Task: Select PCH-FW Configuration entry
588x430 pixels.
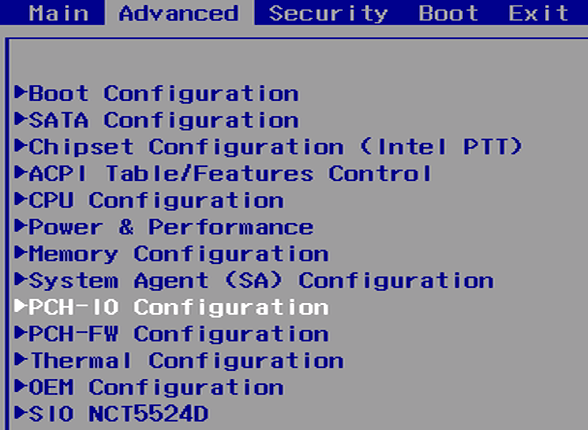Action: click(172, 334)
